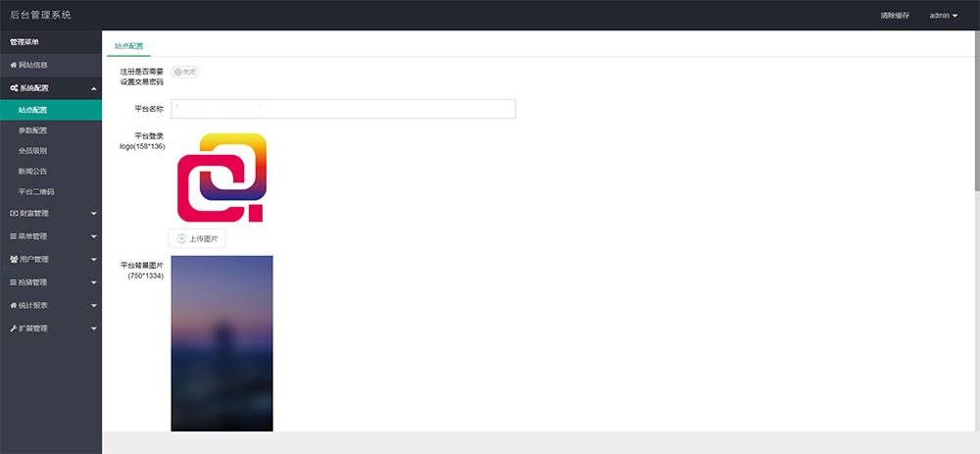Select the 站点配置 tab

point(128,46)
